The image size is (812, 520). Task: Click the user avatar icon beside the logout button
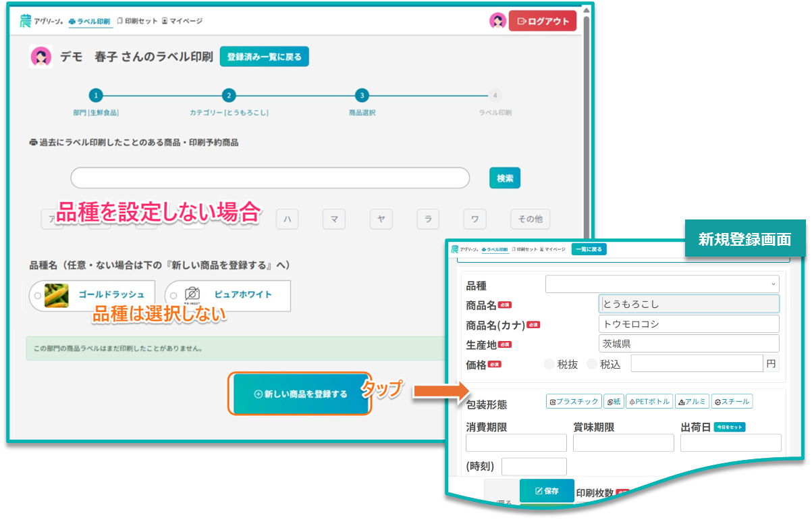[x=497, y=21]
